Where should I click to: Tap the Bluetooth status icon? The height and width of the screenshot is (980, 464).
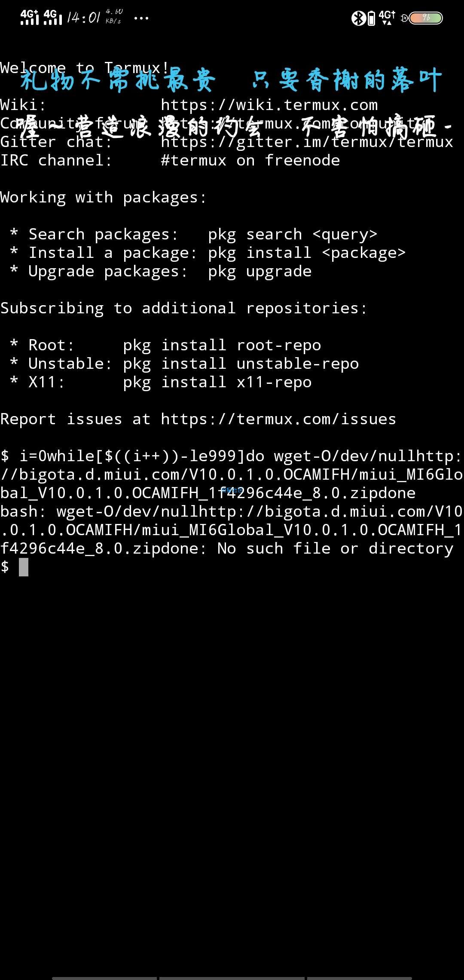coord(358,18)
